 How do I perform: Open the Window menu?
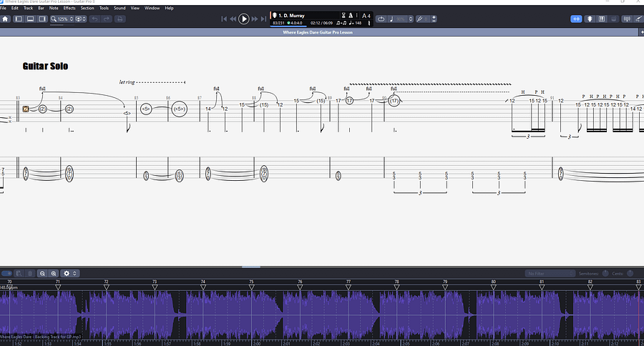(152, 8)
